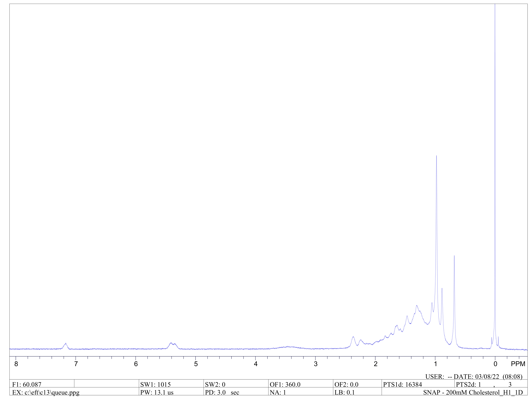
Task: Click the axis label 3
Action: (x=316, y=364)
